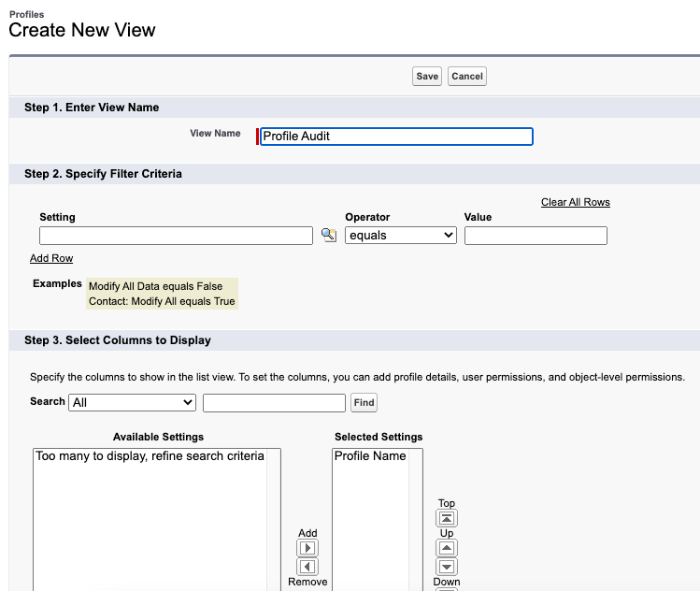Image resolution: width=700 pixels, height=591 pixels.
Task: Move selected column Up one position
Action: click(447, 548)
